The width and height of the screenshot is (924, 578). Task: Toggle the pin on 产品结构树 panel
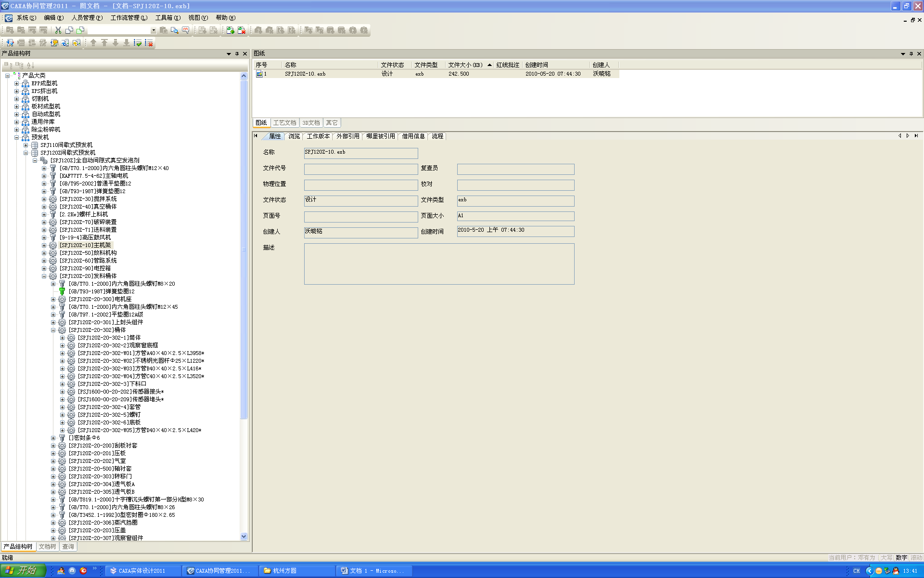tap(237, 53)
